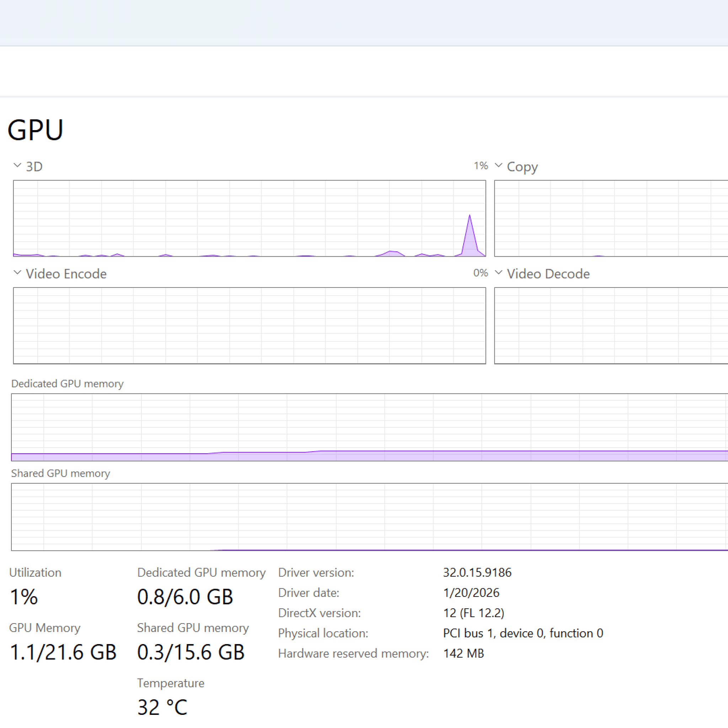Screen dimensions: 728x728
Task: Click the 'Utilization' label
Action: (x=35, y=572)
